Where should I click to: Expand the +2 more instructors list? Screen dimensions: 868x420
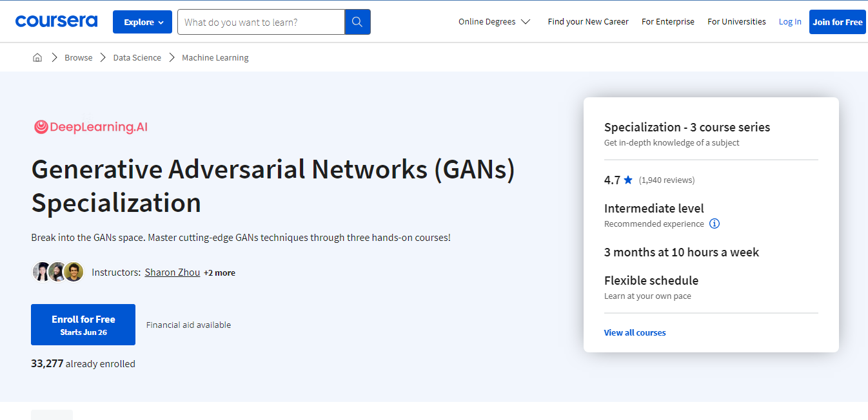pyautogui.click(x=219, y=273)
